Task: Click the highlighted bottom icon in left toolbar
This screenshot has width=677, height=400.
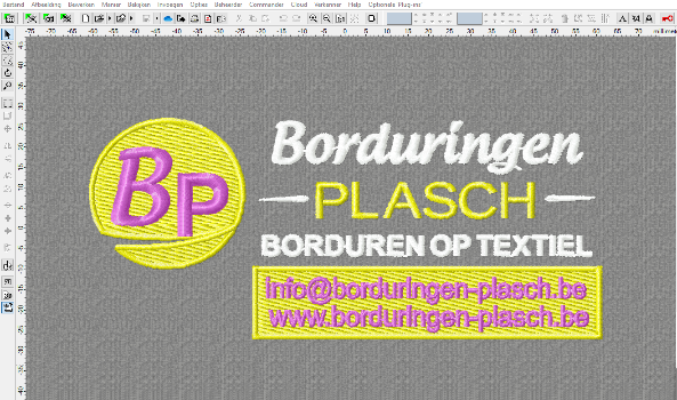Action: pos(7,308)
